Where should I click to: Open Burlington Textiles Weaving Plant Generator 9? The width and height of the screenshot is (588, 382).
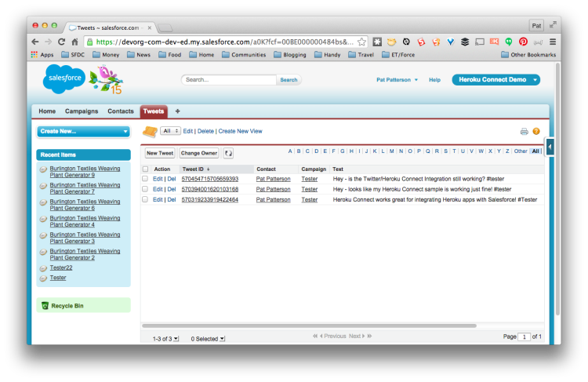pos(85,172)
